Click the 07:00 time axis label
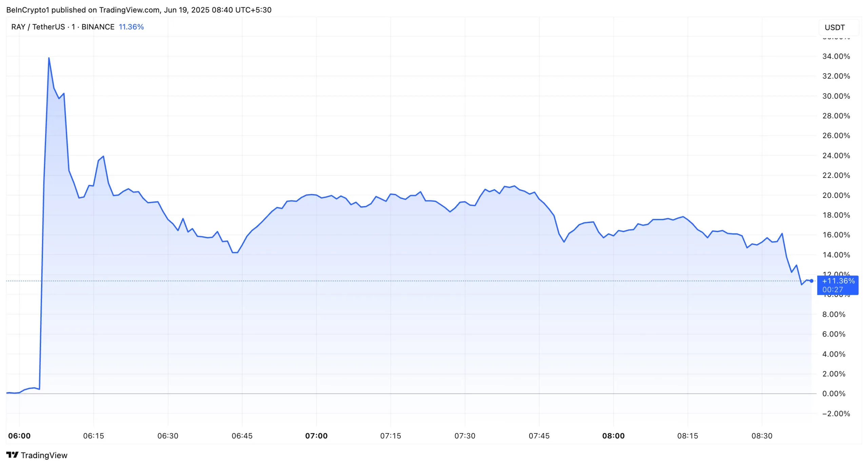868x466 pixels. (316, 435)
